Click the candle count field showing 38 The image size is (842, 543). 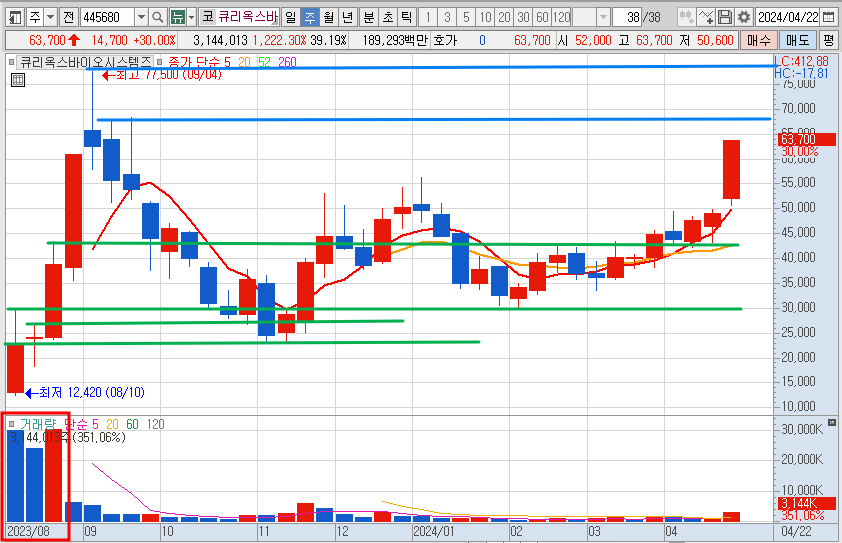coord(628,18)
